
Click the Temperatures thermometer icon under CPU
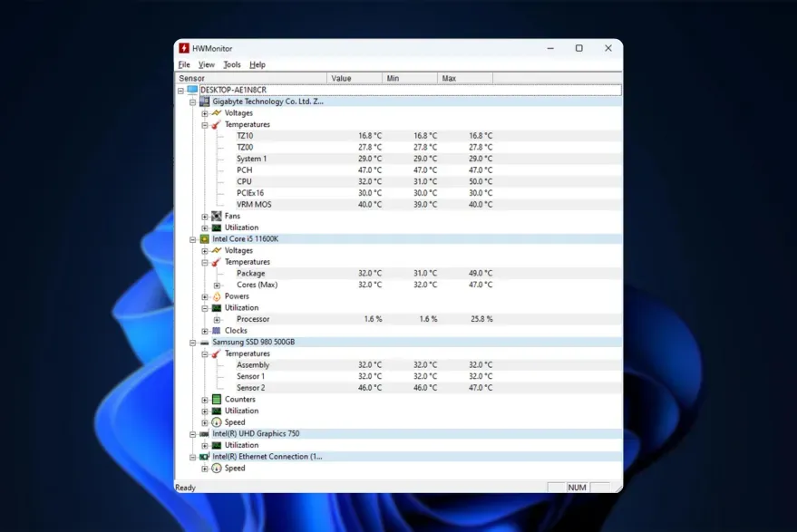click(x=216, y=261)
